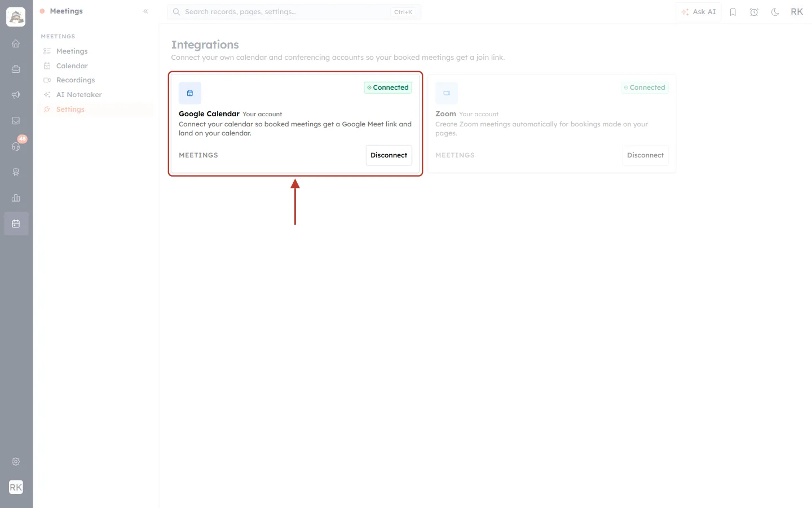The width and height of the screenshot is (812, 508).
Task: Open Recordings in the sidebar
Action: click(x=96, y=80)
